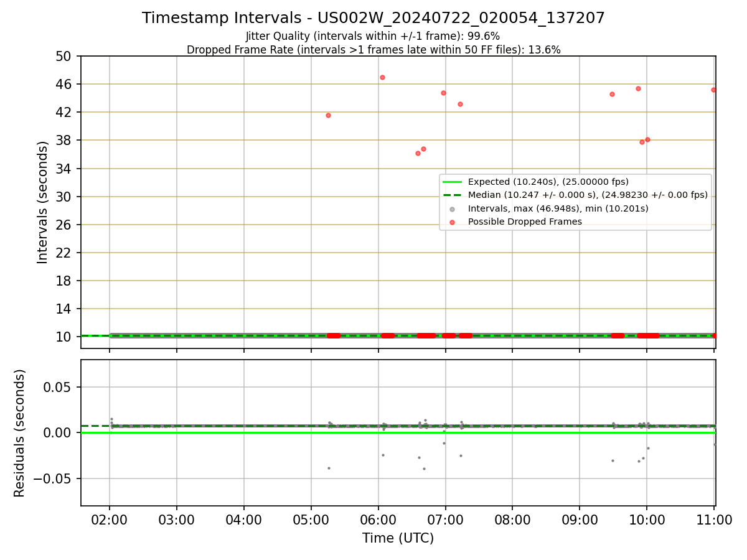Click the plot title 'Timestamp Intervals - US002W_20240722_020054_137207'
This screenshot has width=747, height=560.
[x=374, y=18]
